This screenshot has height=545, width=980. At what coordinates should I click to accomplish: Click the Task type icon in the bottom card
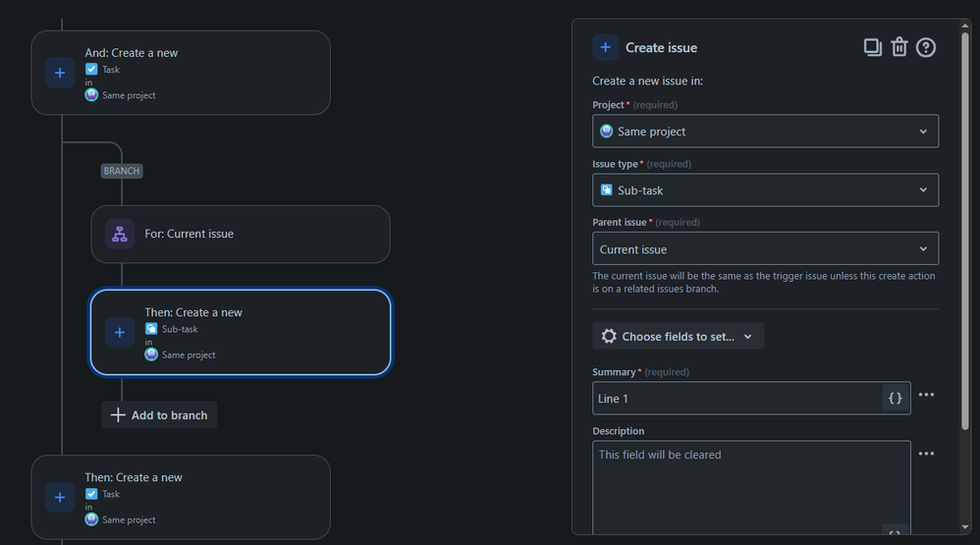click(91, 494)
